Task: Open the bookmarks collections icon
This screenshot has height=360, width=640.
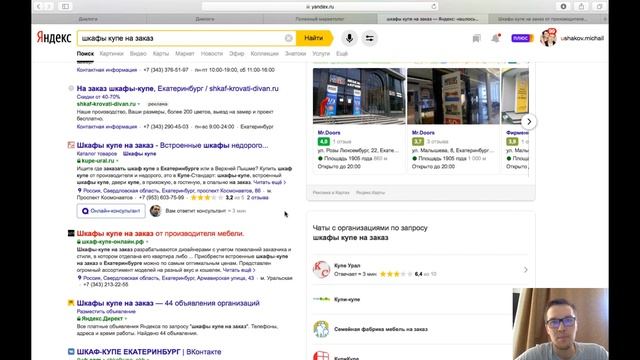Action: coord(476,38)
